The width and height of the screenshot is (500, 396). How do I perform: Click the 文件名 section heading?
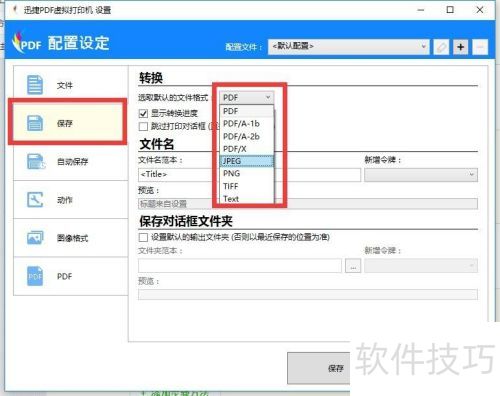click(157, 144)
